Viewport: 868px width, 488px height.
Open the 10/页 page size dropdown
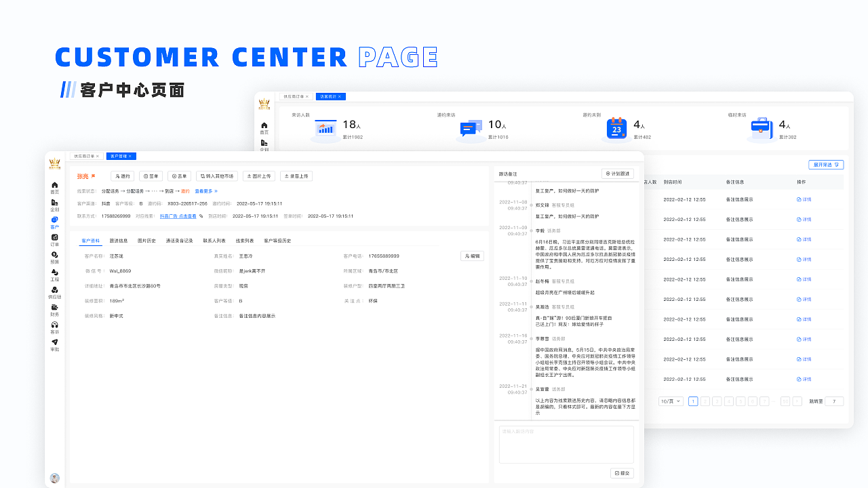click(x=671, y=401)
